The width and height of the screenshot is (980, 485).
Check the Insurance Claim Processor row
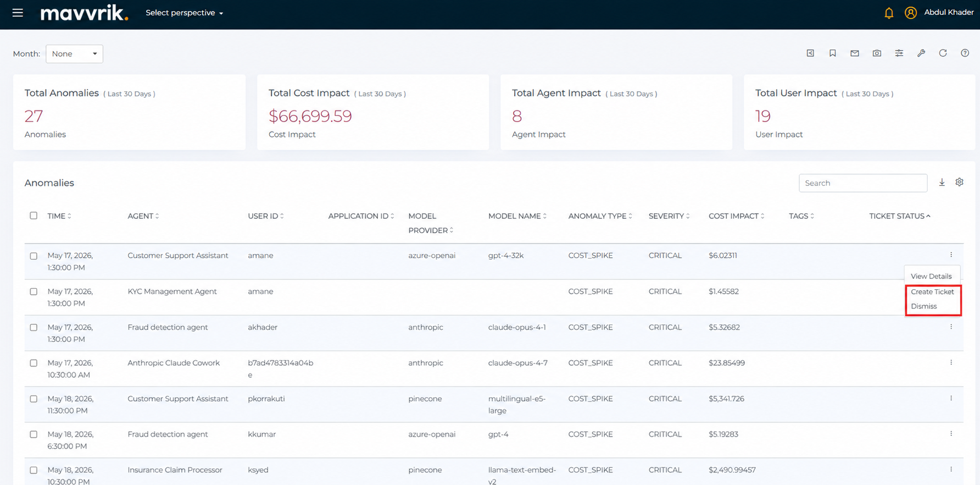coord(34,470)
